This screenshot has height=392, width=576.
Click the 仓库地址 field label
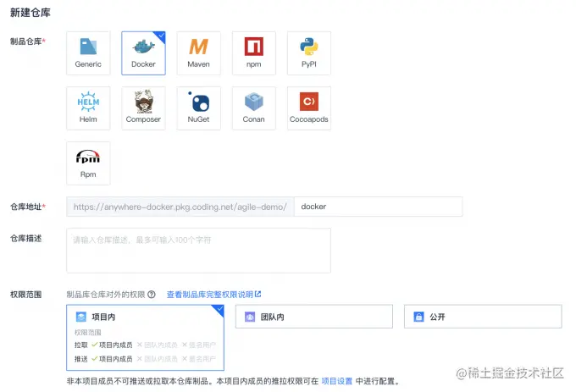point(28,207)
